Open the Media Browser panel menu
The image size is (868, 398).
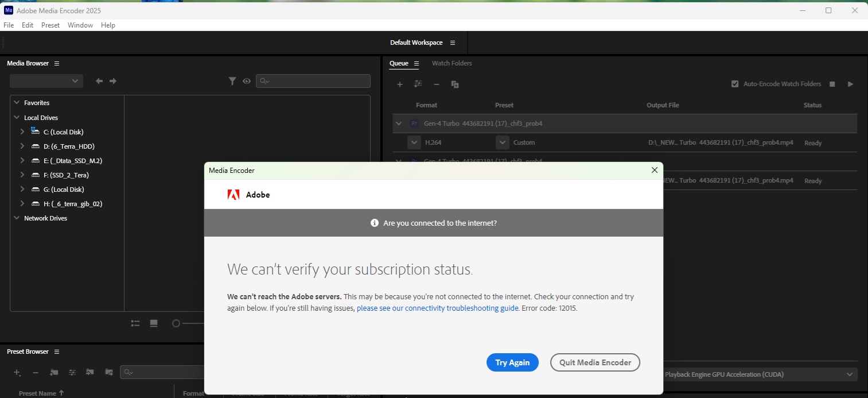(x=57, y=63)
